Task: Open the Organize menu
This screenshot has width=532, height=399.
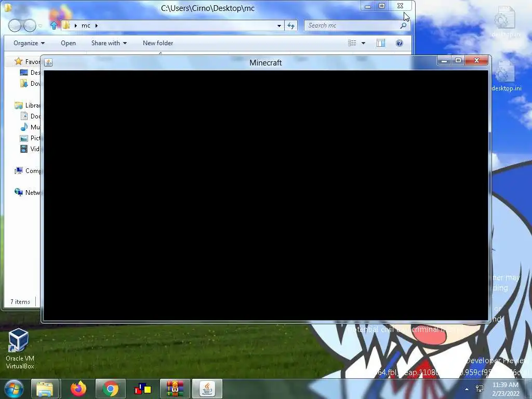Action: click(x=29, y=43)
